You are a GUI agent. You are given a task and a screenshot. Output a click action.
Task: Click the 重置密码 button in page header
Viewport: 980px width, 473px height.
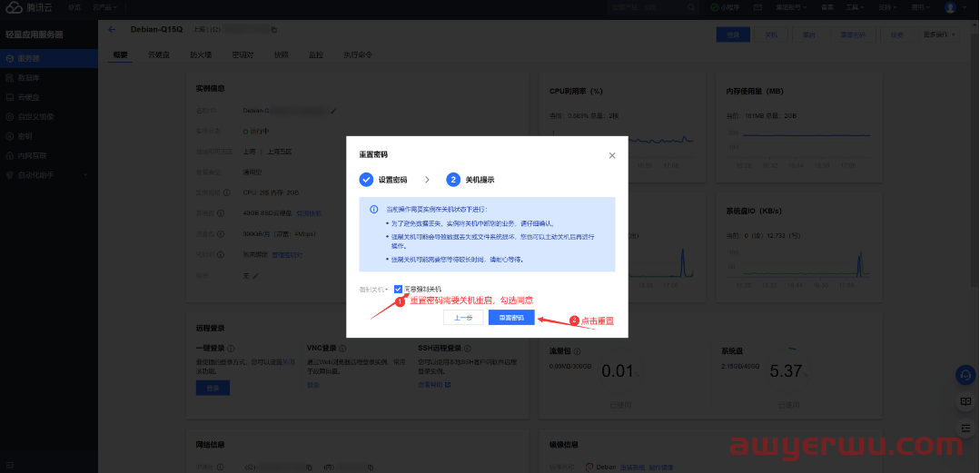[853, 35]
